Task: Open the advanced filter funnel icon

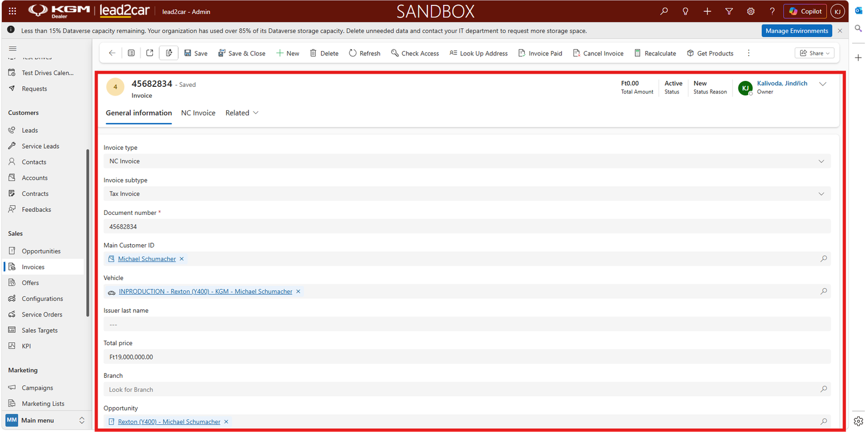Action: pyautogui.click(x=729, y=11)
